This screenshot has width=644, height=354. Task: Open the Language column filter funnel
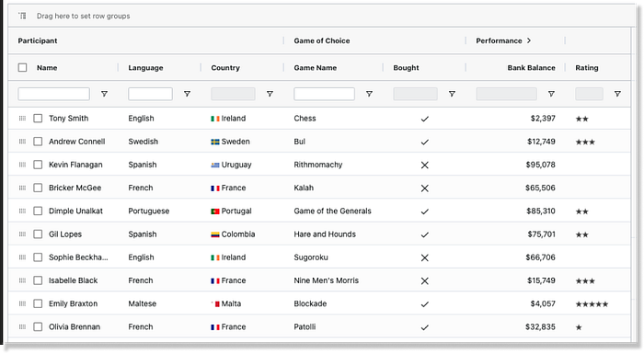click(x=187, y=94)
